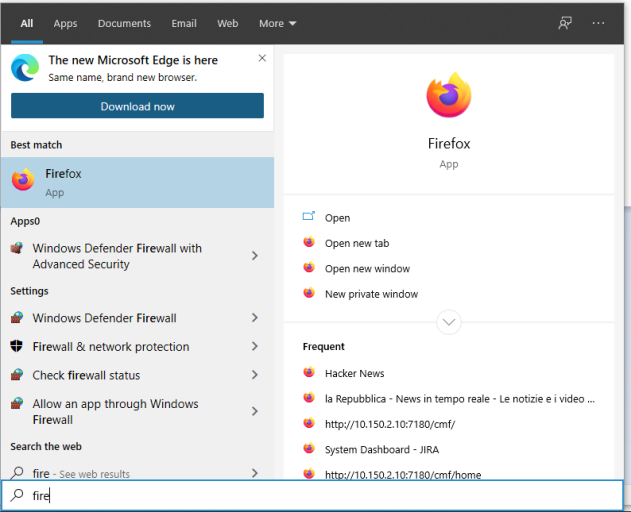Viewport: 631px width, 512px height.
Task: Click the Microsoft Edge logo icon
Action: 25,68
